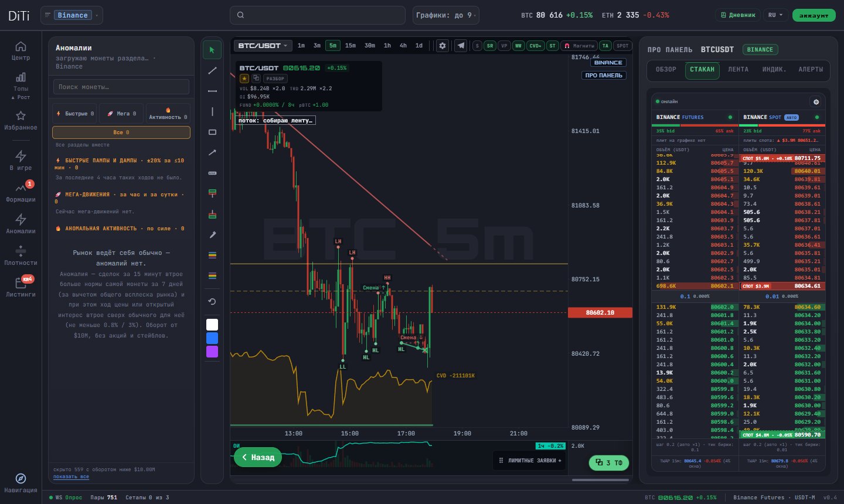Screen dimensions: 844x504
Task: Click the показать все link
Action: pyautogui.click(x=71, y=477)
